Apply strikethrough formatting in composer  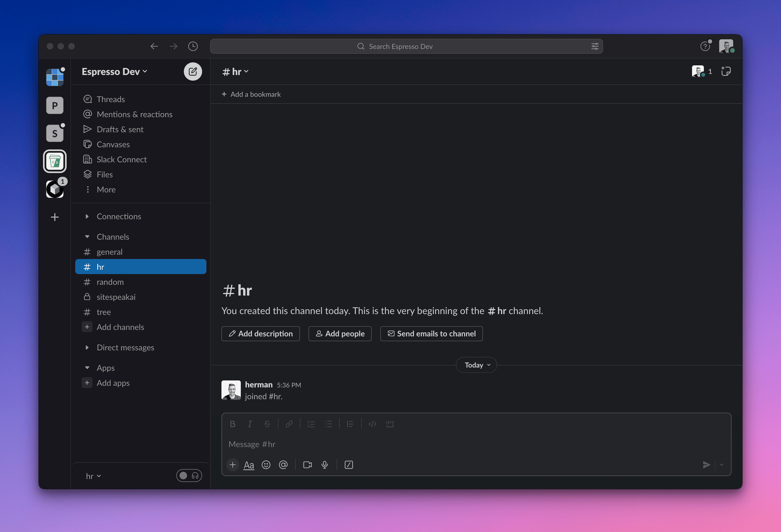click(267, 424)
